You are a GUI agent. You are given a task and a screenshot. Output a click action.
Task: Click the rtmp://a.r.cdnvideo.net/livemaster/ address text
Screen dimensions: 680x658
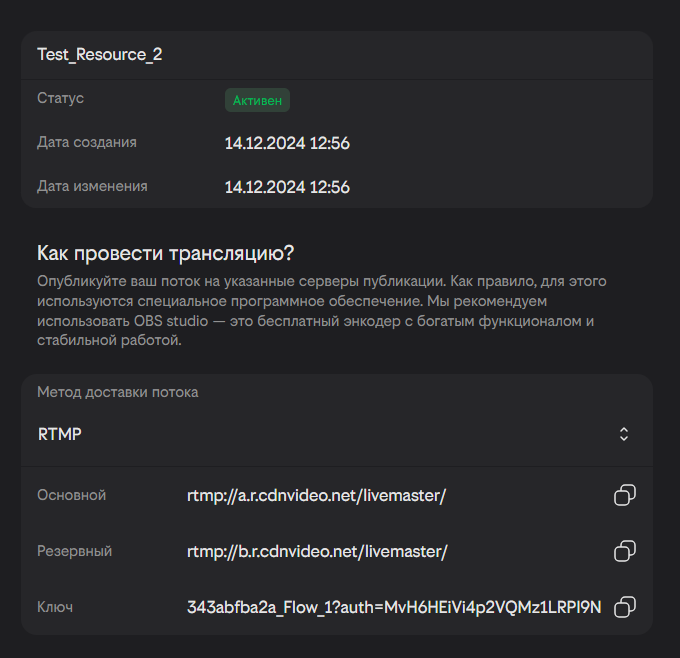tap(316, 495)
